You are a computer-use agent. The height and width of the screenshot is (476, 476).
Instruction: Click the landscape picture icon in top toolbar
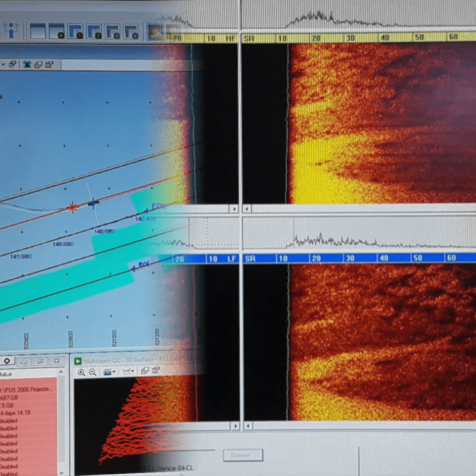(155, 32)
